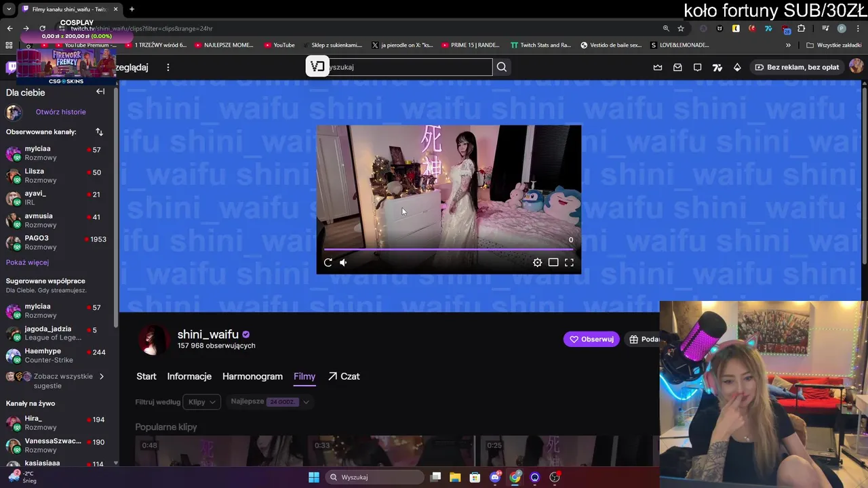
Task: Open the Twitch whispers chat bubble icon
Action: coord(697,67)
